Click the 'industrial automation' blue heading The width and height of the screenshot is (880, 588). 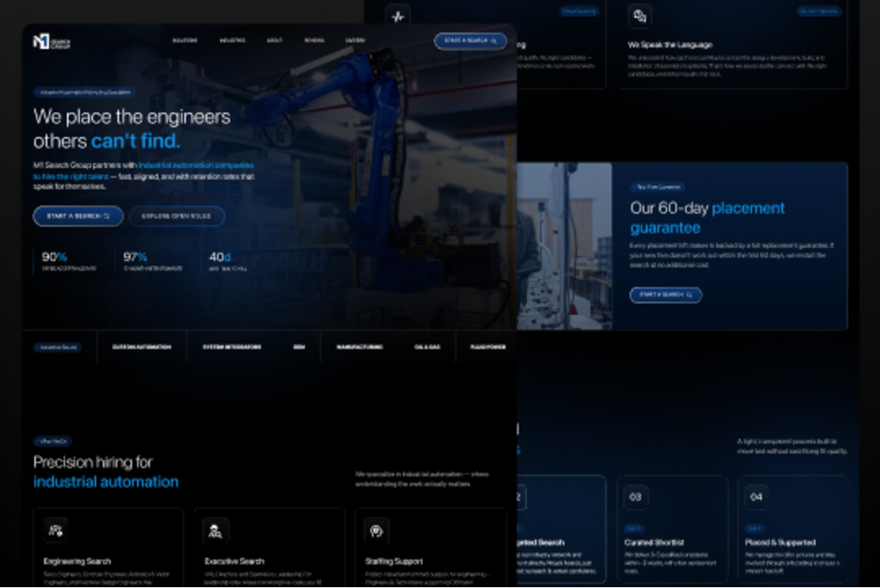[x=105, y=482]
